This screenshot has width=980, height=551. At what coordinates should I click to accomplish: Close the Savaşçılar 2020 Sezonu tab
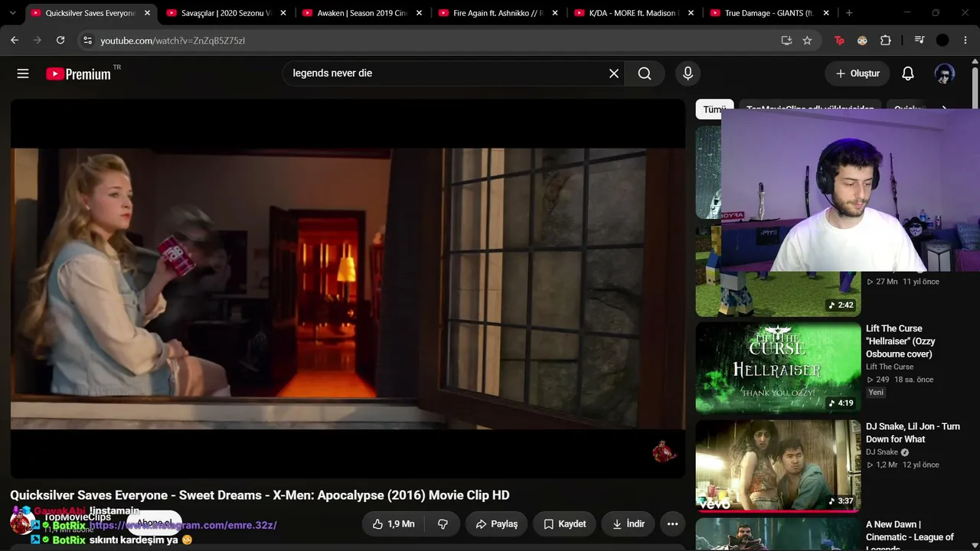(283, 13)
